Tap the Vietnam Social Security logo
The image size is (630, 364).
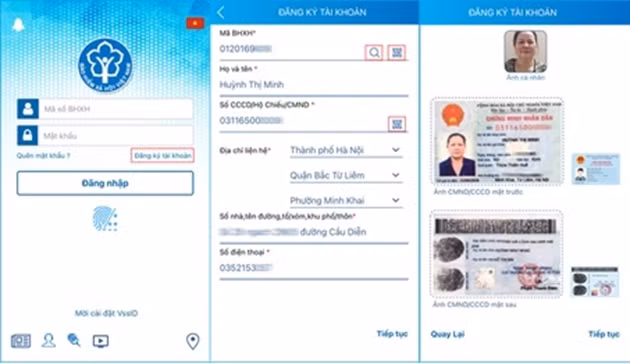[x=105, y=65]
